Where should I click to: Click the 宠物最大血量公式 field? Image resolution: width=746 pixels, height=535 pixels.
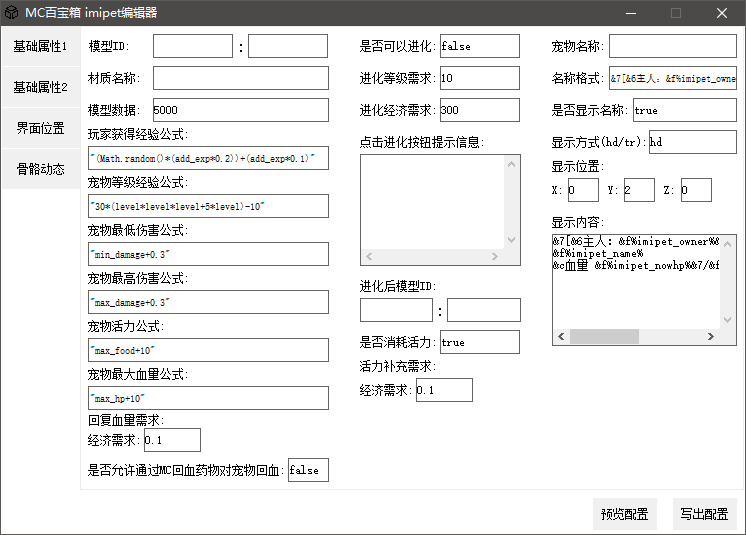click(x=208, y=398)
